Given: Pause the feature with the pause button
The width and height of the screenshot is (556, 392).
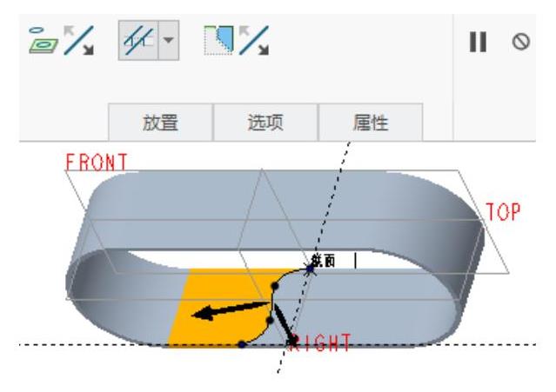Looking at the screenshot, I should pos(478,42).
